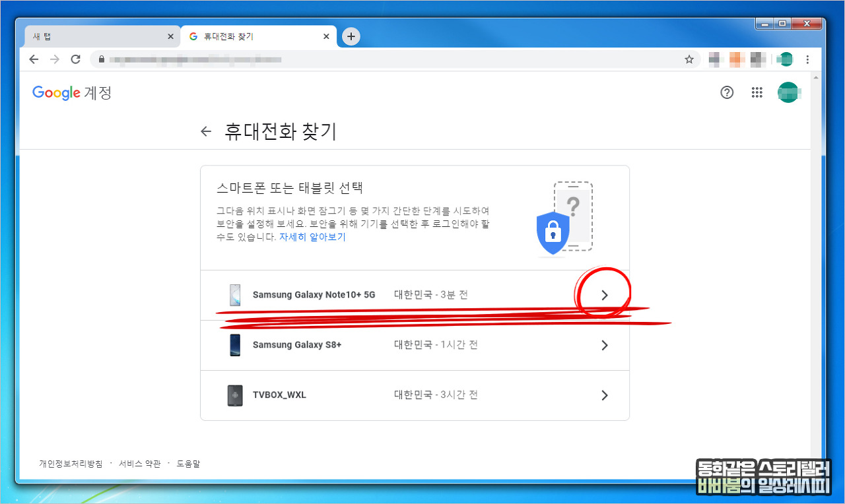845x504 pixels.
Task: Bookmark page with star icon
Action: [x=689, y=59]
